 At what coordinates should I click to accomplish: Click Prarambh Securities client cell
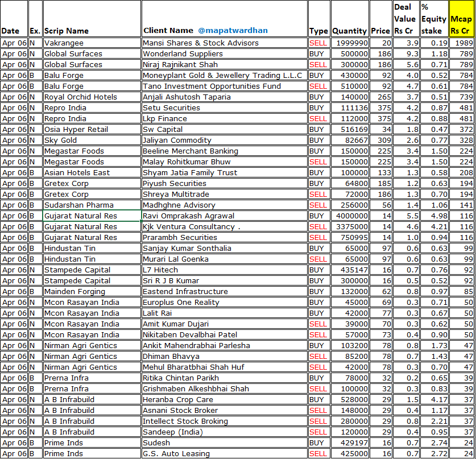coord(224,237)
